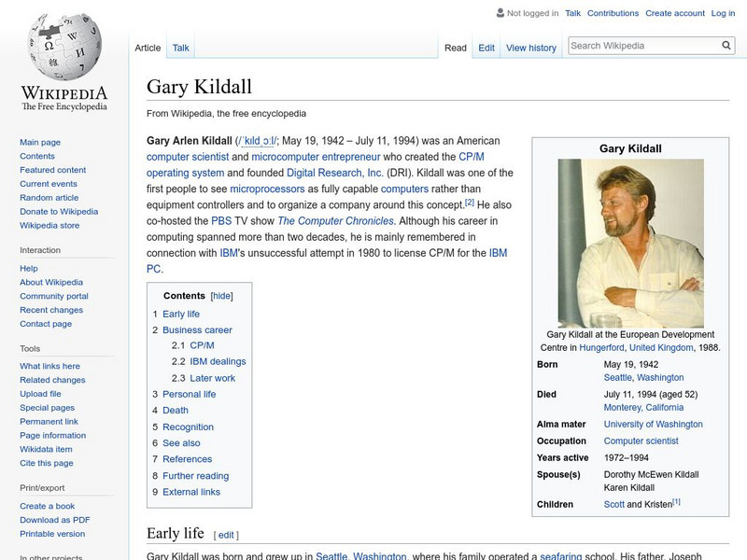Click Gary Kildall infobox photo
747x560 pixels.
tap(630, 243)
